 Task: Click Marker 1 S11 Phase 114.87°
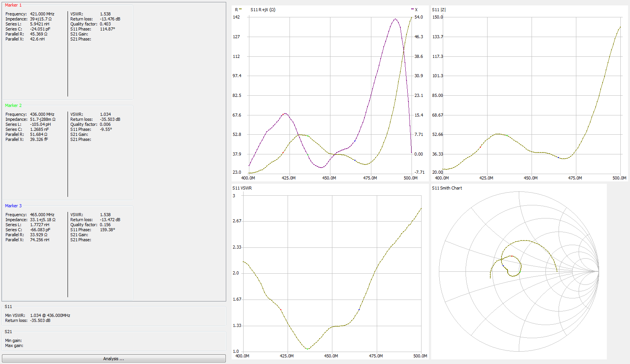click(107, 29)
